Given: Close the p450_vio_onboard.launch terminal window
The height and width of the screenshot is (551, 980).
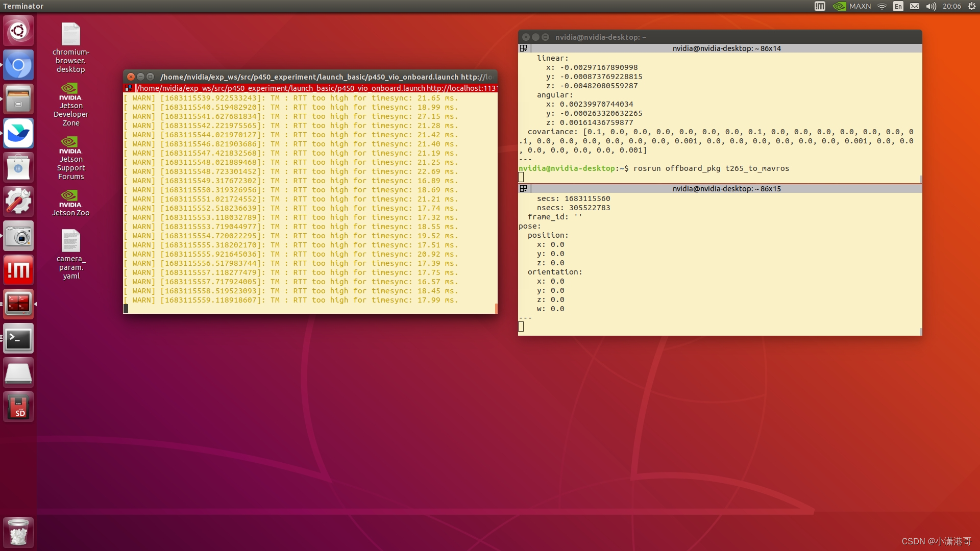Looking at the screenshot, I should tap(131, 77).
